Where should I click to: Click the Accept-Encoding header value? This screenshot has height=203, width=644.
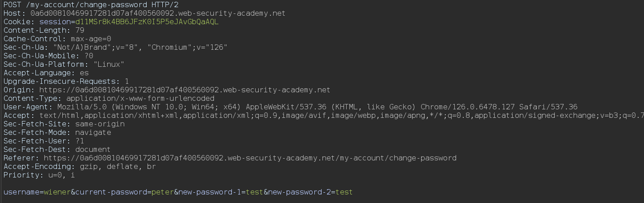pos(118,166)
